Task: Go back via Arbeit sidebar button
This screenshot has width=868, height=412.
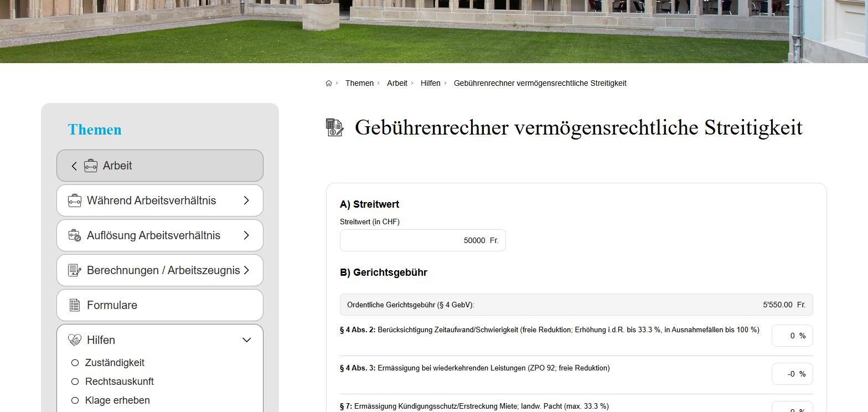Action: pos(160,166)
